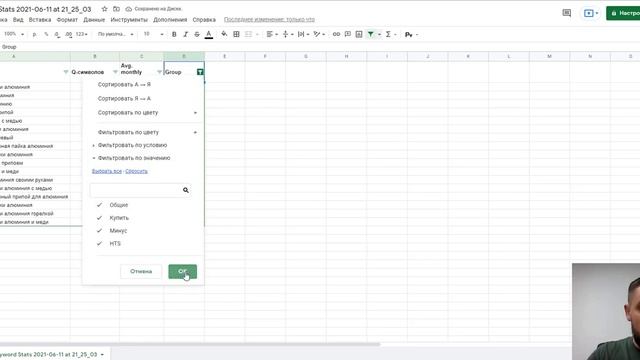This screenshot has height=360, width=640.
Task: Open horizontal align options
Action: pos(269,34)
